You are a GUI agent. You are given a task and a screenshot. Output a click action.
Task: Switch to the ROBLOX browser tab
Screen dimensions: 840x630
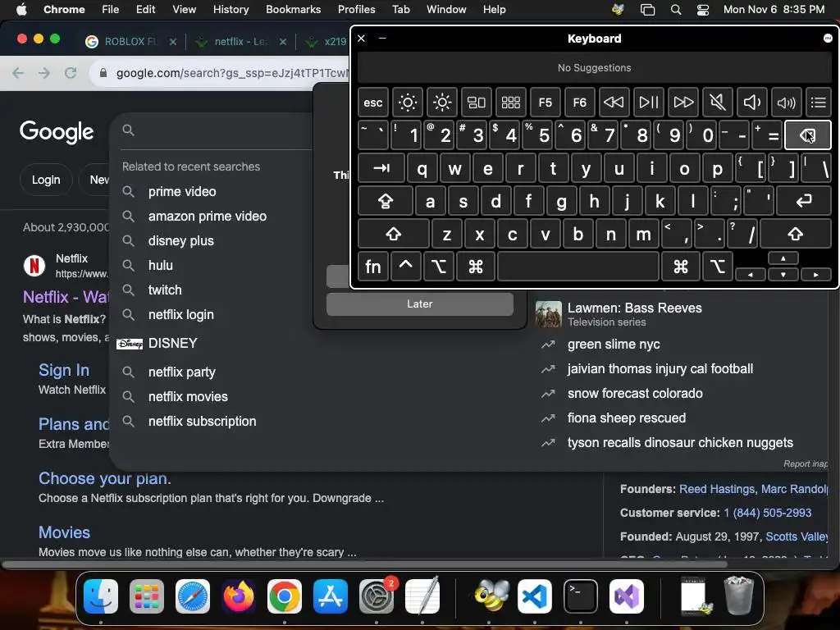130,41
